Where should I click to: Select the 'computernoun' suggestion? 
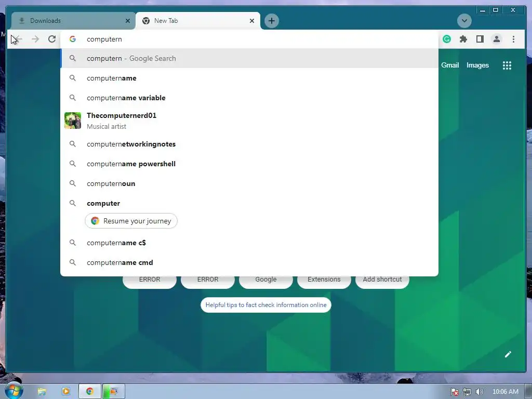pos(249,183)
